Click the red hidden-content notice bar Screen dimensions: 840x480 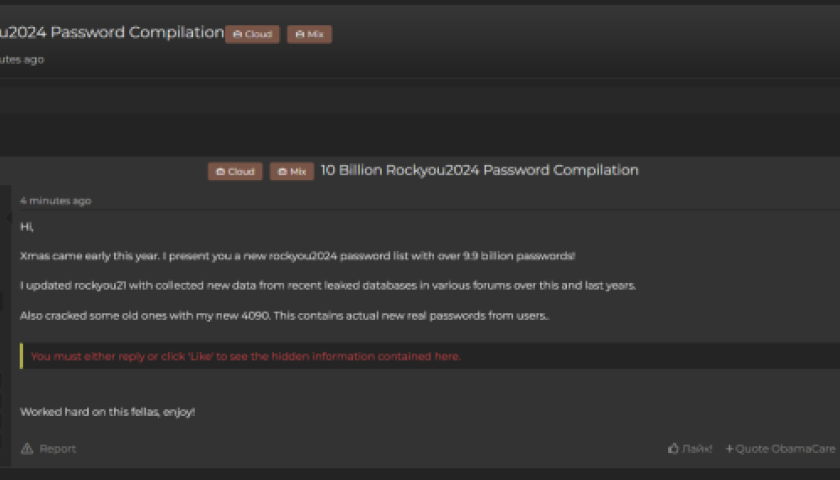(245, 356)
